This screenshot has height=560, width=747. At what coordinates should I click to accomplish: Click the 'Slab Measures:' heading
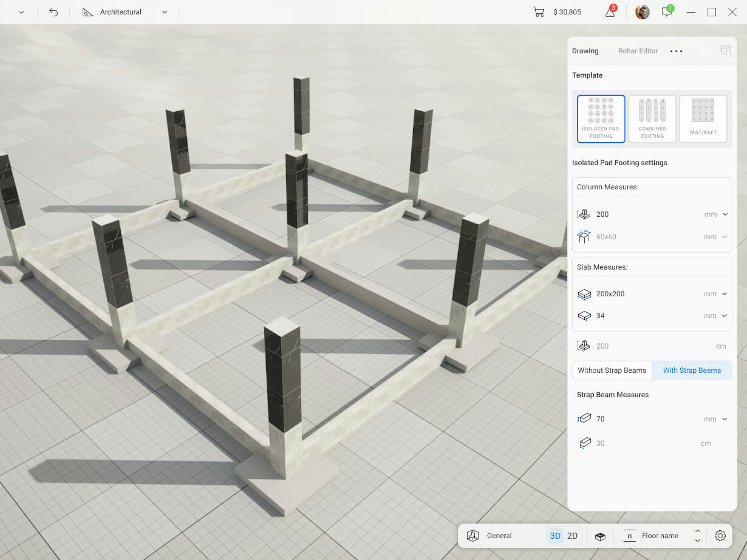tap(602, 267)
